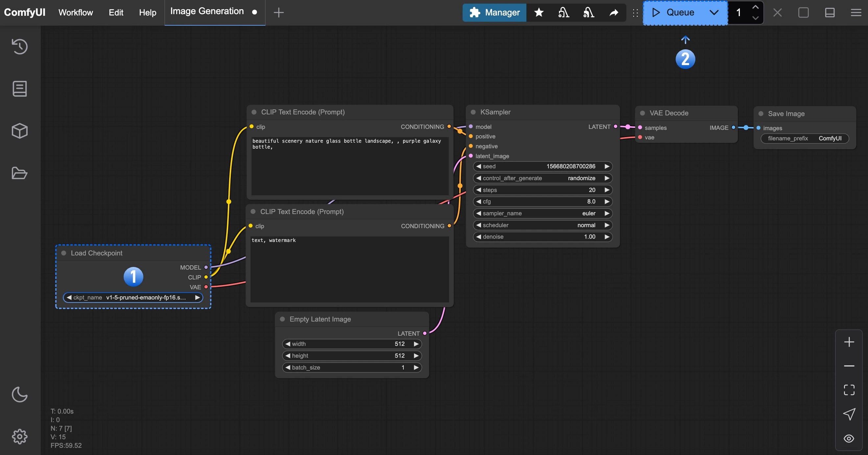The width and height of the screenshot is (868, 455).
Task: Click the fit view icon
Action: [x=849, y=390]
